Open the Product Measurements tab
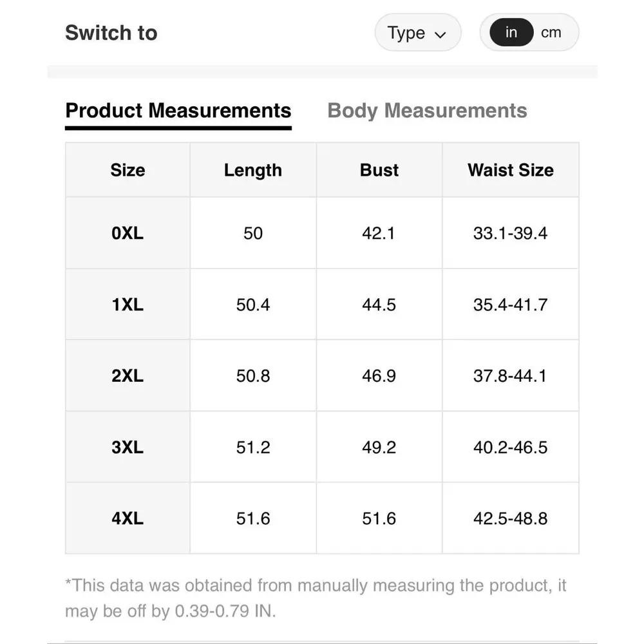Image resolution: width=644 pixels, height=644 pixels. coord(178,111)
